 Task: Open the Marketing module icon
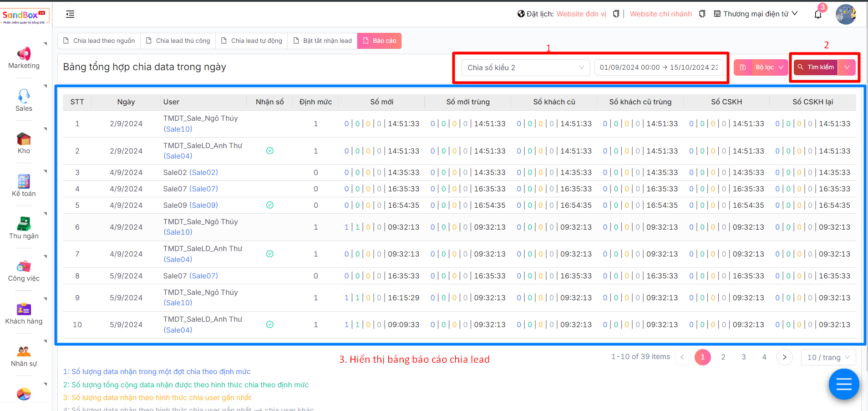[24, 54]
